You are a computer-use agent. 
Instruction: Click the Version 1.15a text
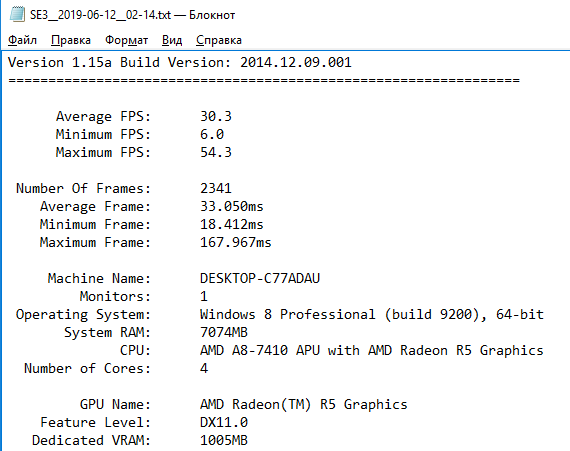click(60, 63)
